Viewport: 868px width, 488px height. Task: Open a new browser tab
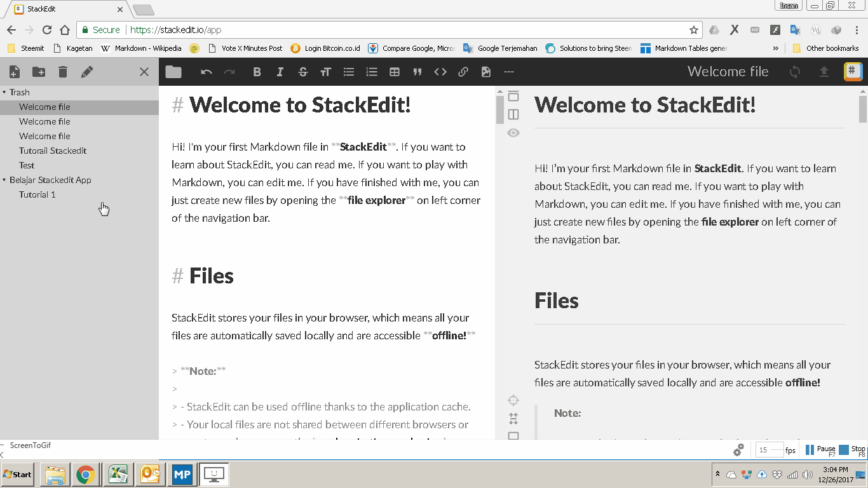coord(143,10)
